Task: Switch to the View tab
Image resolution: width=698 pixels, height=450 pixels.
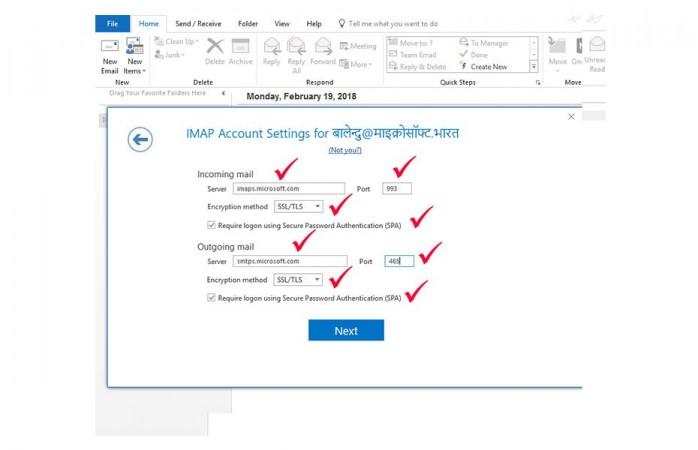Action: (x=282, y=24)
